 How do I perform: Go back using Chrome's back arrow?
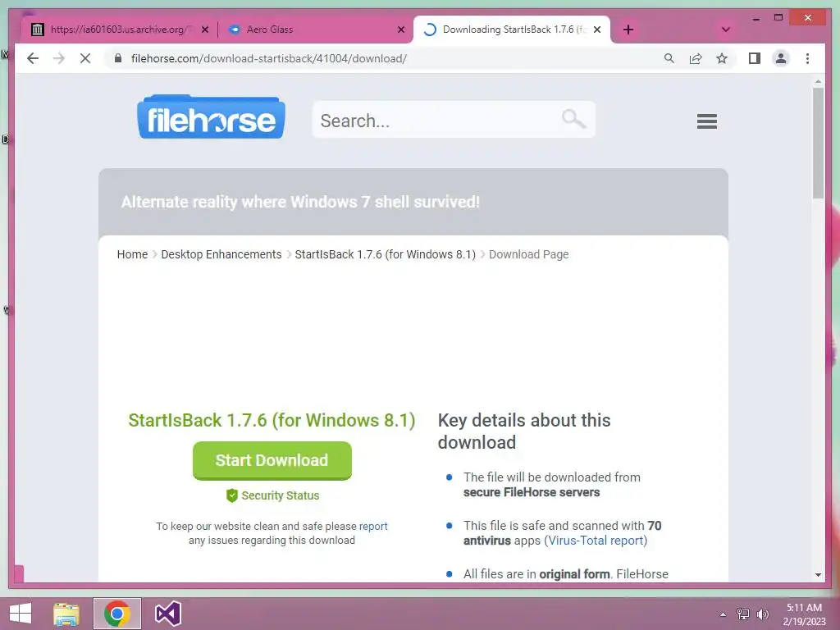[x=33, y=58]
